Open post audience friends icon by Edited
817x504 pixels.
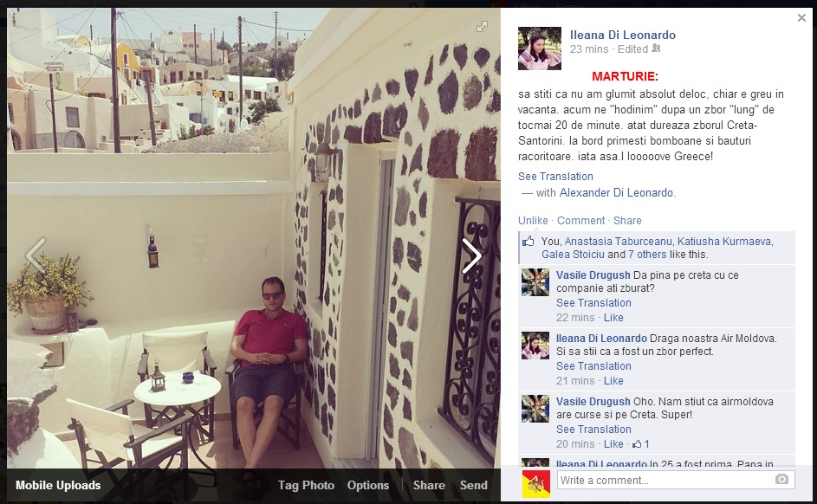click(656, 48)
